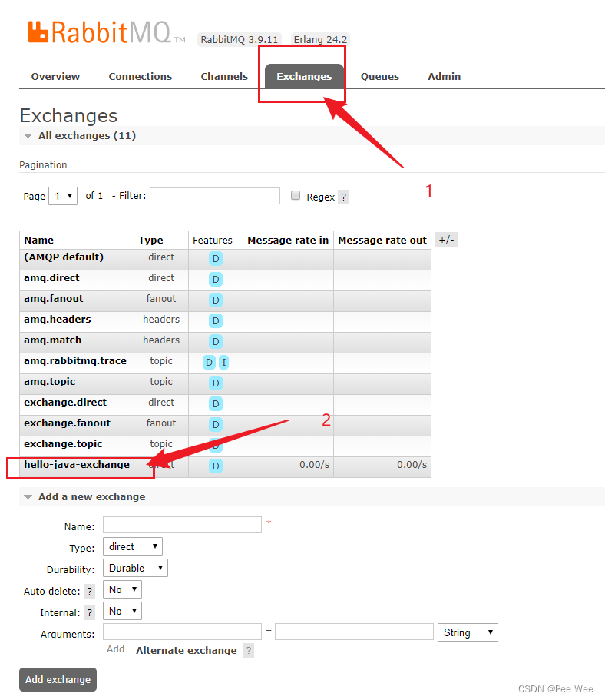This screenshot has height=700, width=605.
Task: Click the RabbitMQ 3.9.11 version label
Action: pyautogui.click(x=239, y=40)
